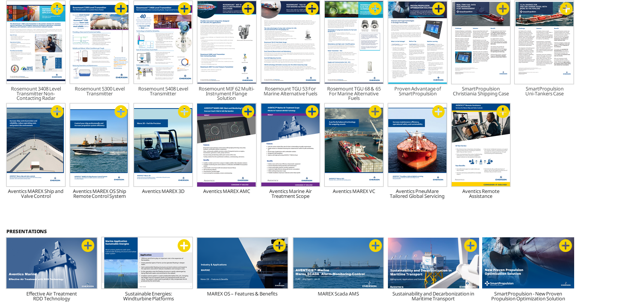
Task: Add Aventics MAREX VC brochure
Action: click(375, 112)
